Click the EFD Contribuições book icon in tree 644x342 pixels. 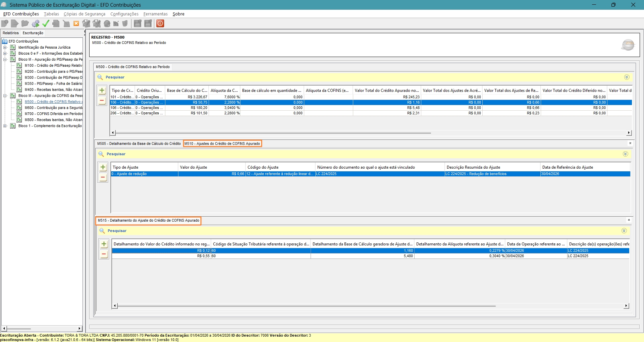(x=5, y=41)
